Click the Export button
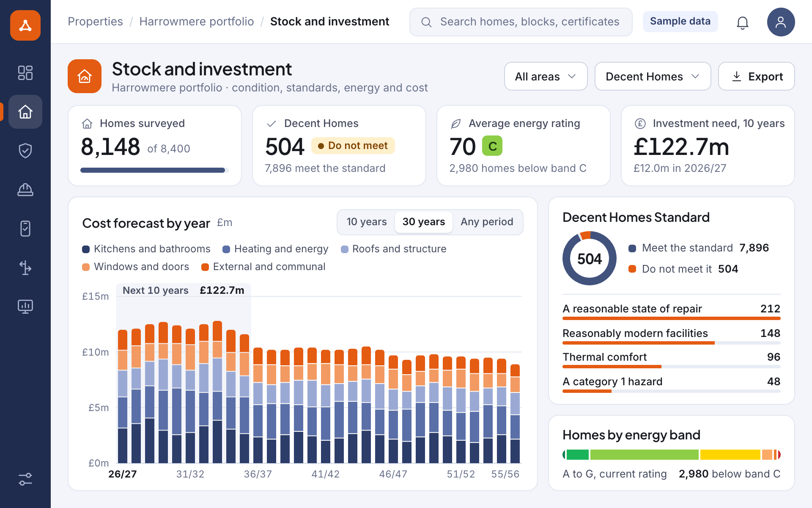 click(756, 76)
